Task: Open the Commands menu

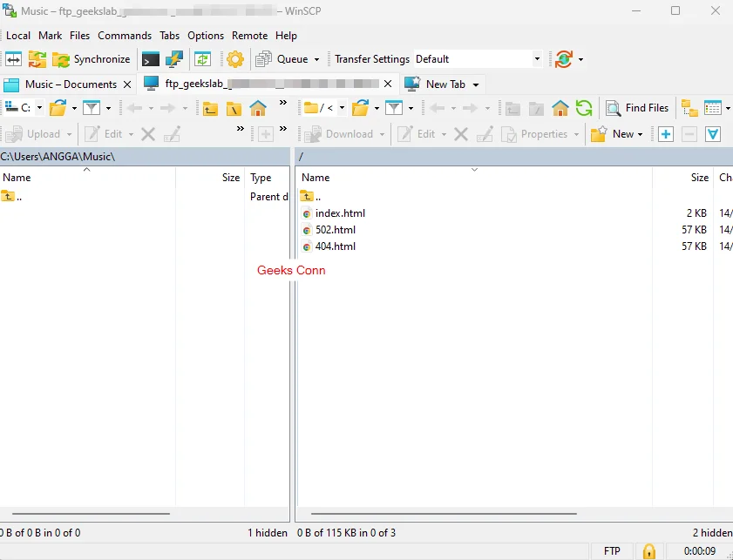Action: tap(125, 36)
